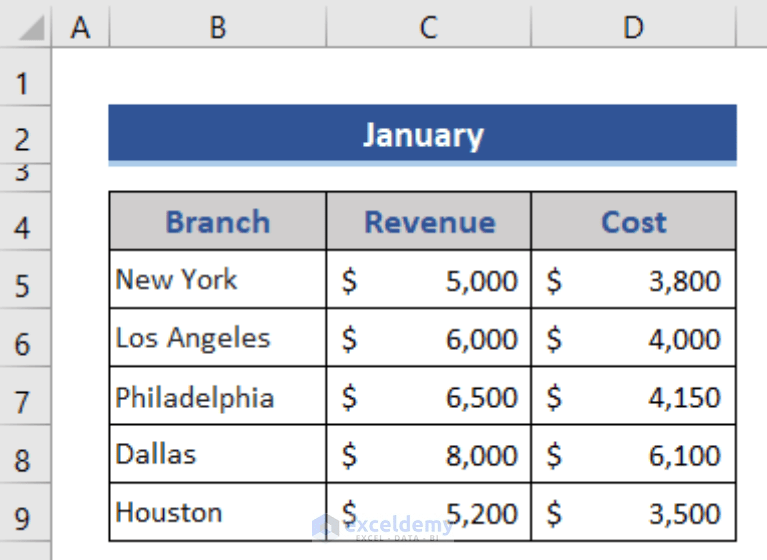Image resolution: width=767 pixels, height=560 pixels.
Task: Select row 4 header
Action: (25, 221)
